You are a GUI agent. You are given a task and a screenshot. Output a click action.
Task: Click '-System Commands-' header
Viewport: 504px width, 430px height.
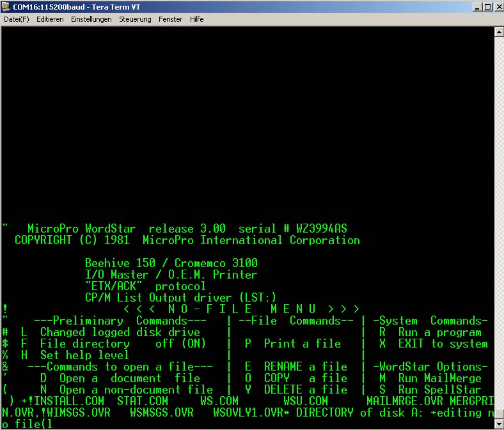coord(430,321)
